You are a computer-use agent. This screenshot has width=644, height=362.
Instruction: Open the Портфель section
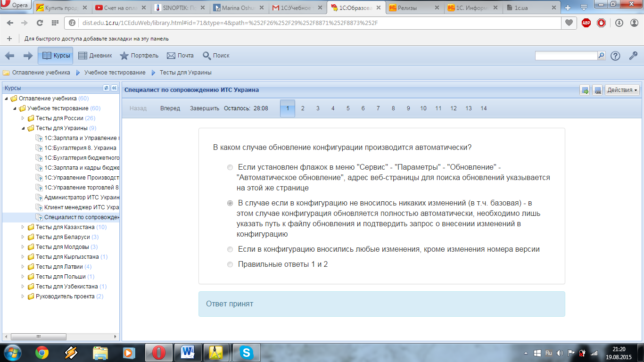tap(139, 56)
